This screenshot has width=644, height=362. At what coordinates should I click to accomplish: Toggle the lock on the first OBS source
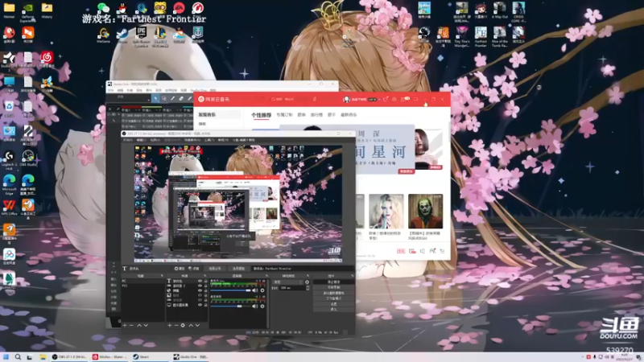[x=206, y=281]
